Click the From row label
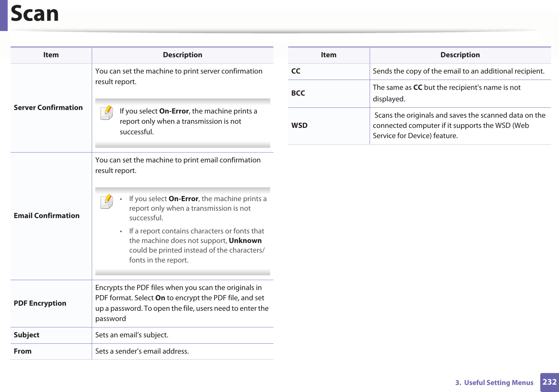 click(23, 351)
